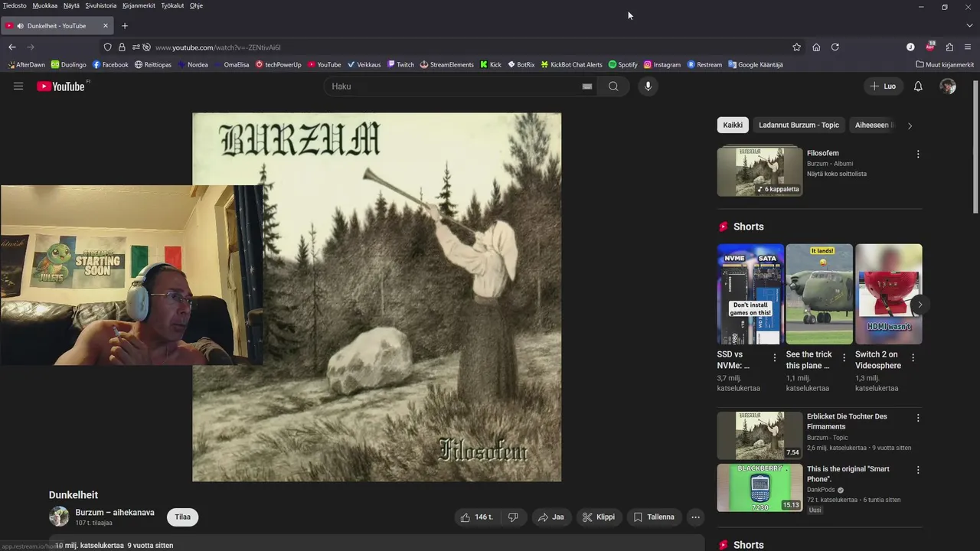Open more actions menu under video
This screenshot has width=980, height=551.
[695, 517]
